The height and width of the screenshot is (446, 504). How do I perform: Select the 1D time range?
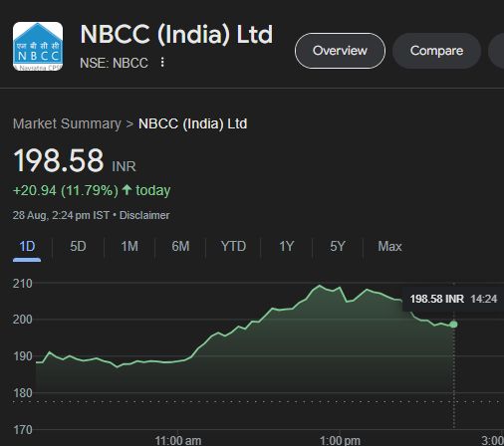pyautogui.click(x=27, y=247)
